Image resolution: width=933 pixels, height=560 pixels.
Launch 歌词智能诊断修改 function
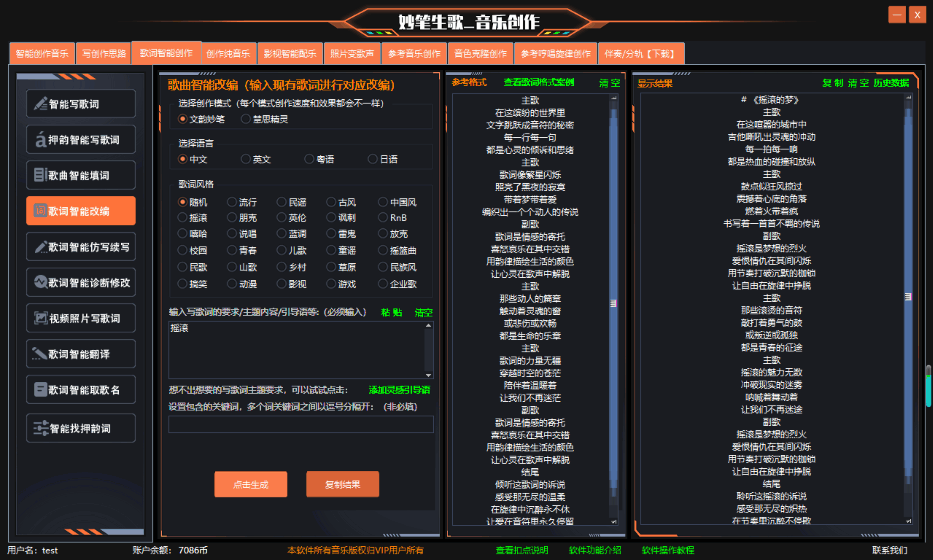[81, 282]
